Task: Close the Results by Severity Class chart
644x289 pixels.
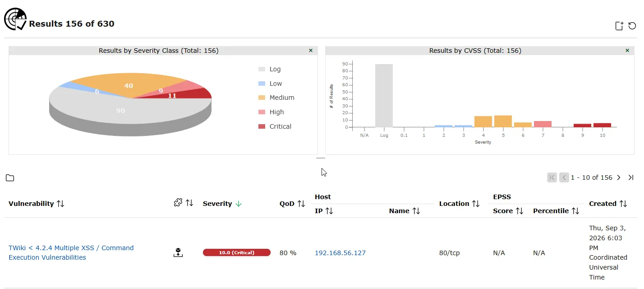Action: [311, 51]
